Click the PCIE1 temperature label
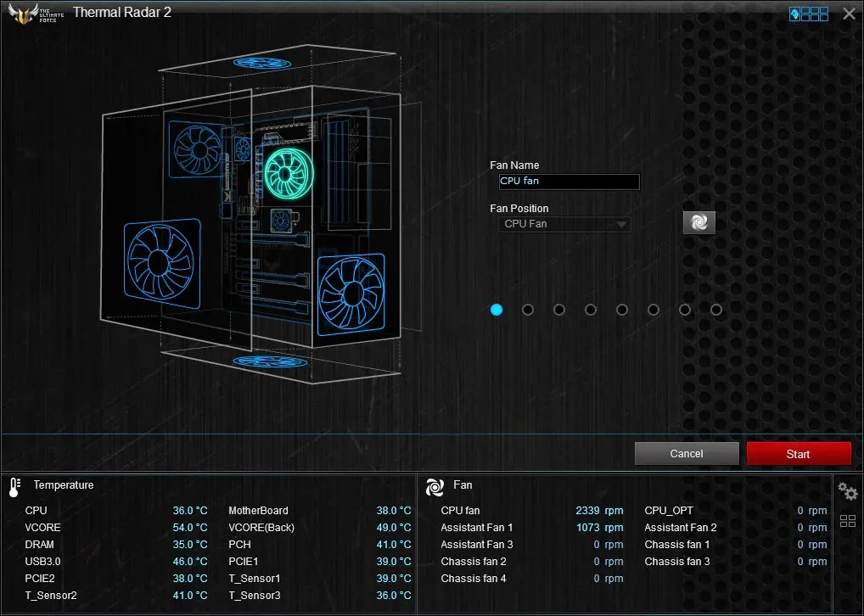 pos(243,562)
